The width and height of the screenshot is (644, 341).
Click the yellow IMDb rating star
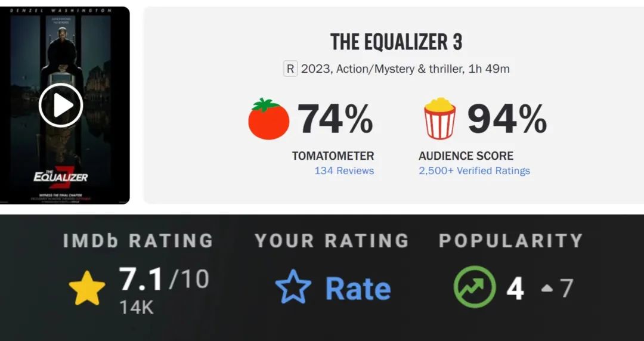coord(87,288)
